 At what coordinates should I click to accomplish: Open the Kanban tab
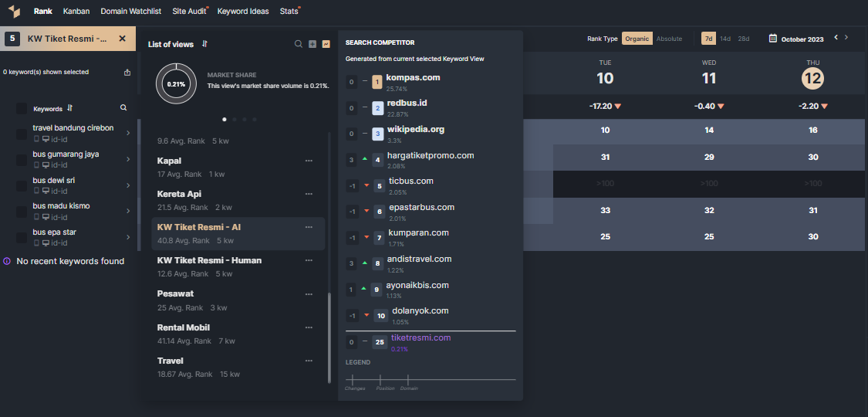click(76, 11)
